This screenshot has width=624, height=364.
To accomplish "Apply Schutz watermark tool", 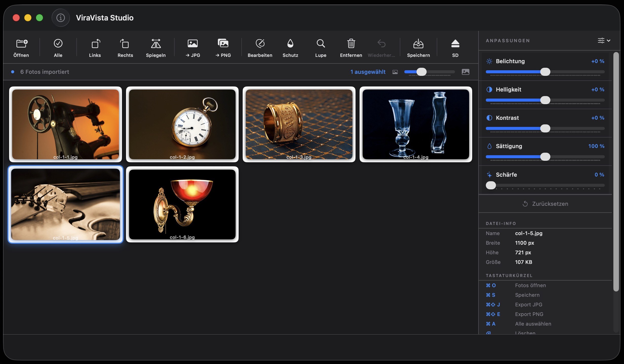I will (290, 48).
